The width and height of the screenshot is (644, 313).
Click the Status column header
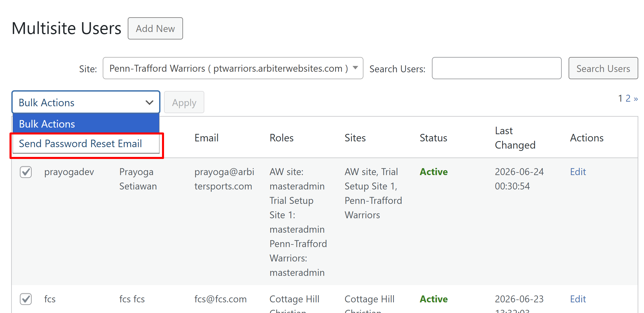[x=433, y=138]
